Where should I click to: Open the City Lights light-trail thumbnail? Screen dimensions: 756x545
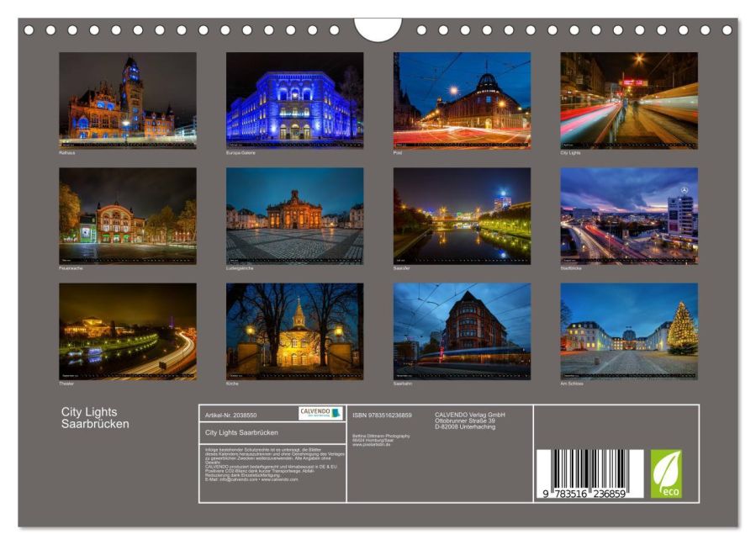(x=629, y=100)
